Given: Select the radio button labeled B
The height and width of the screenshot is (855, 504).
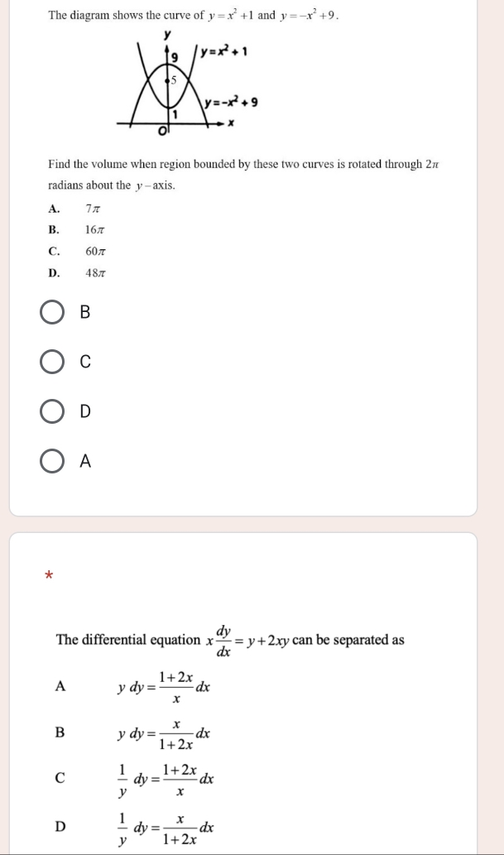Looking at the screenshot, I should (53, 313).
